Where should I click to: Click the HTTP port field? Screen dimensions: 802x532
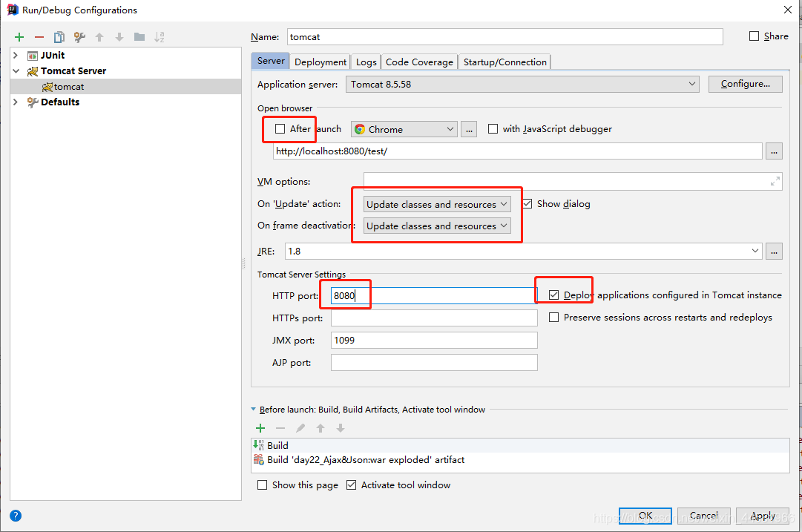tap(434, 295)
